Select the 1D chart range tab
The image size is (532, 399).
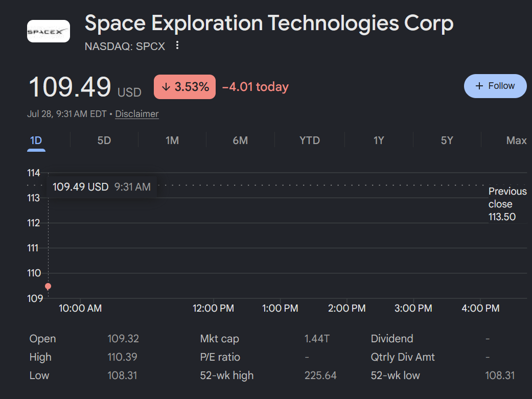point(36,140)
